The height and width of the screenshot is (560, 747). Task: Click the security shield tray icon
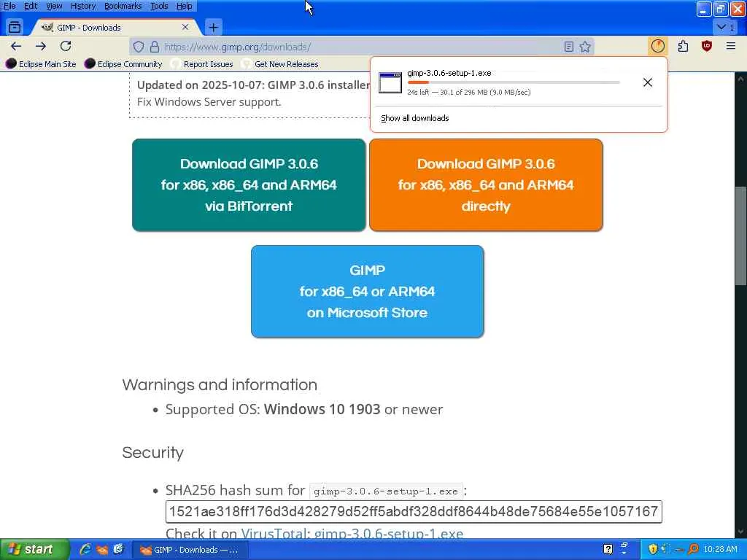coord(653,550)
